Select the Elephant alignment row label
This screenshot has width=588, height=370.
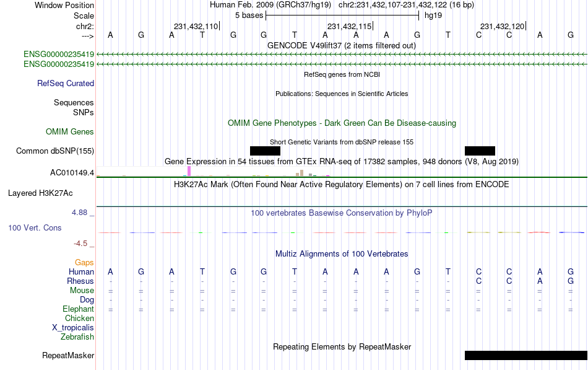(x=78, y=309)
